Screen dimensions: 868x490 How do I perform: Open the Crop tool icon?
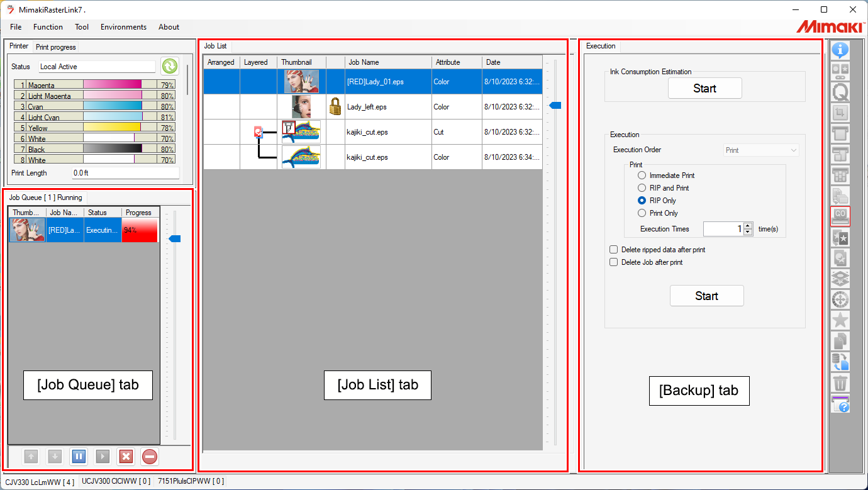coord(840,113)
